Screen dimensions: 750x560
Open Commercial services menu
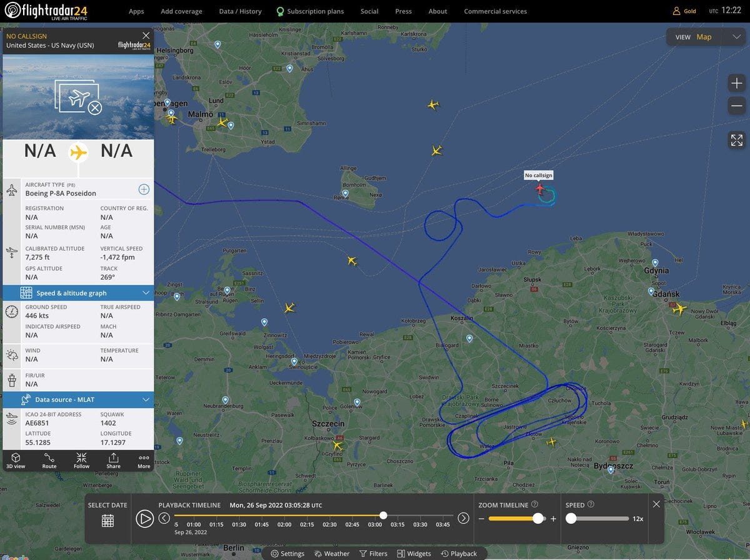pyautogui.click(x=495, y=11)
